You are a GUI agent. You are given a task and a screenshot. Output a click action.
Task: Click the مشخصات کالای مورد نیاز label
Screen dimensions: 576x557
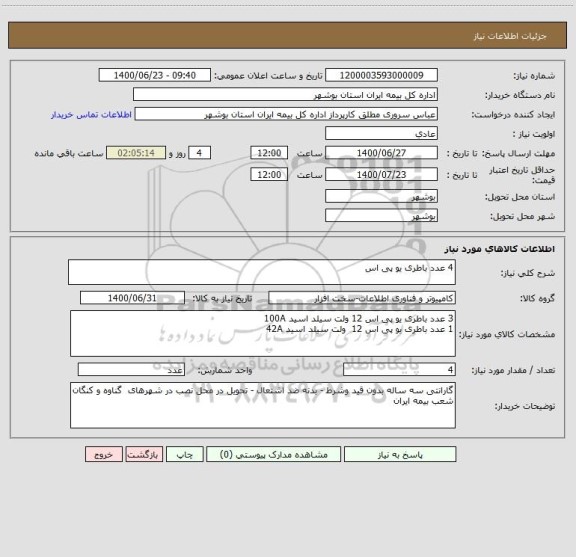(x=507, y=334)
